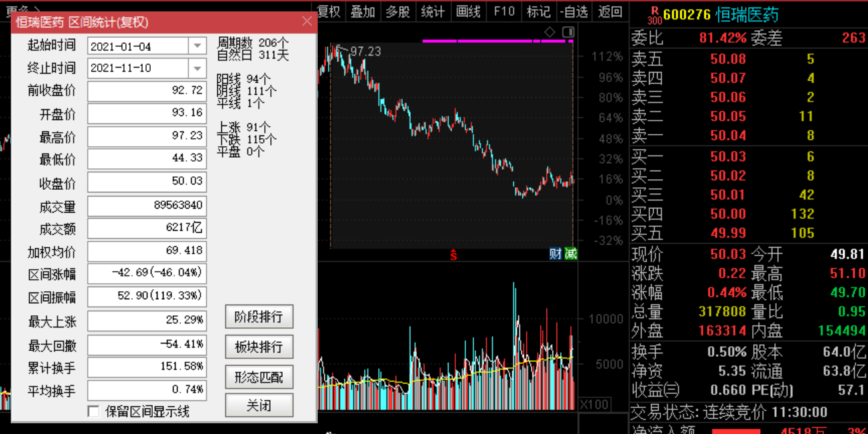The image size is (868, 434).
Task: Click the diamond marker icon above chart
Action: 550,32
